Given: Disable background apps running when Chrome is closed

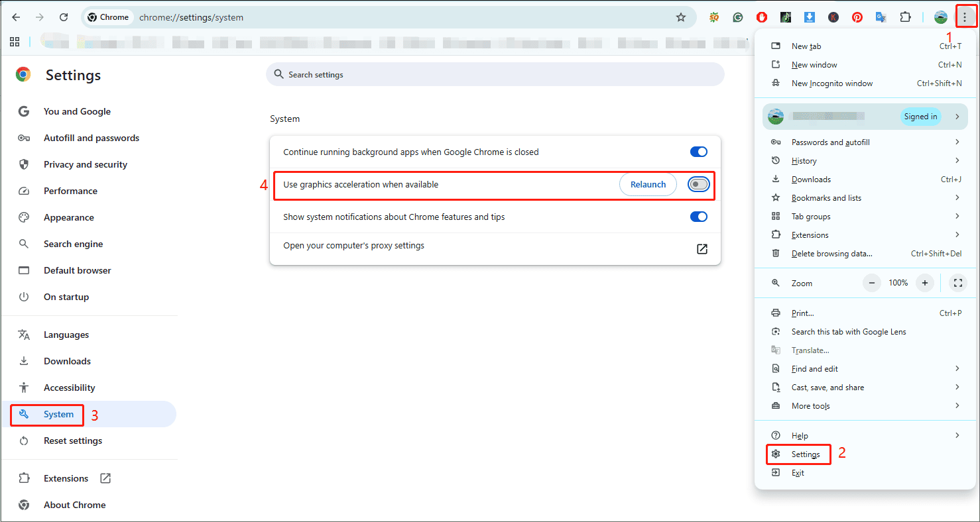Looking at the screenshot, I should [698, 152].
